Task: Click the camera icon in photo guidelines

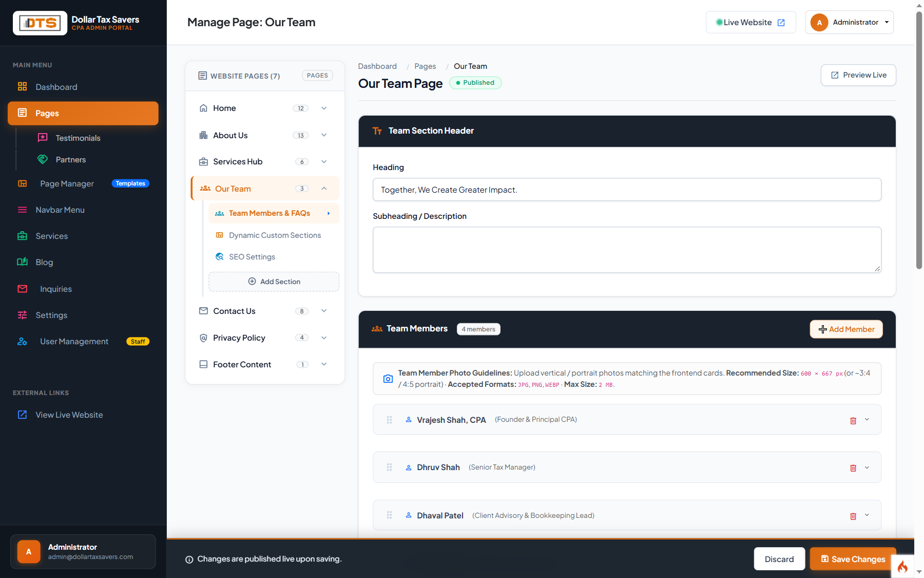Action: pyautogui.click(x=388, y=379)
